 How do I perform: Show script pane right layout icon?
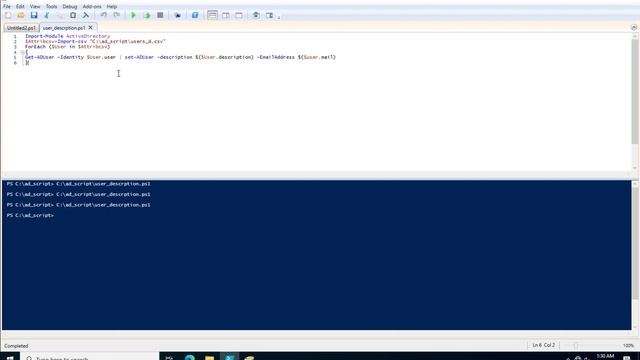point(226,15)
